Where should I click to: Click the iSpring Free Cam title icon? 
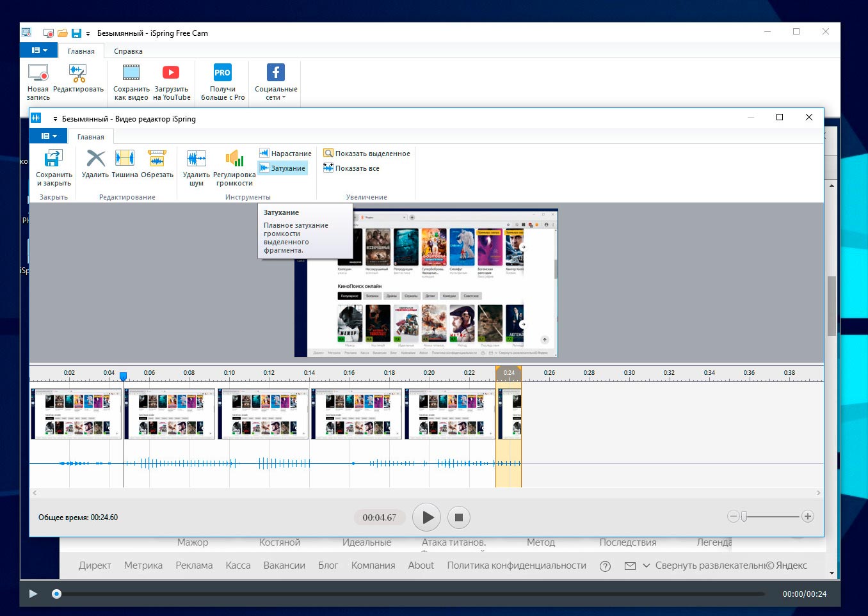coord(26,32)
